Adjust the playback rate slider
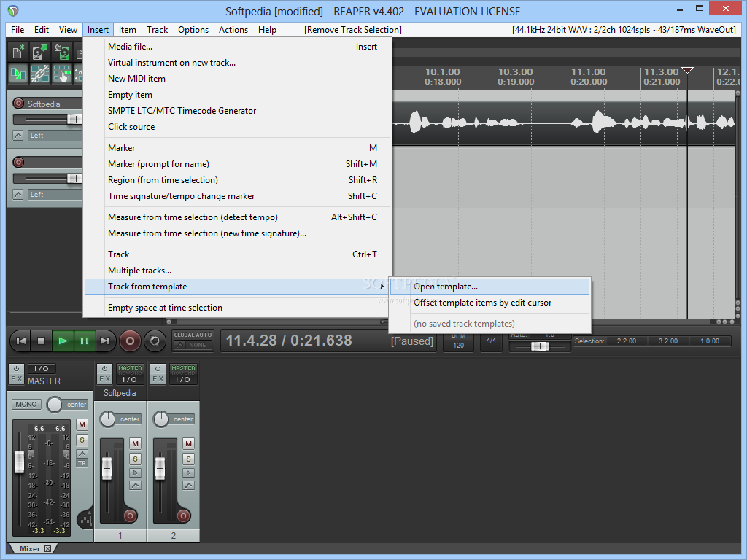 coord(540,346)
